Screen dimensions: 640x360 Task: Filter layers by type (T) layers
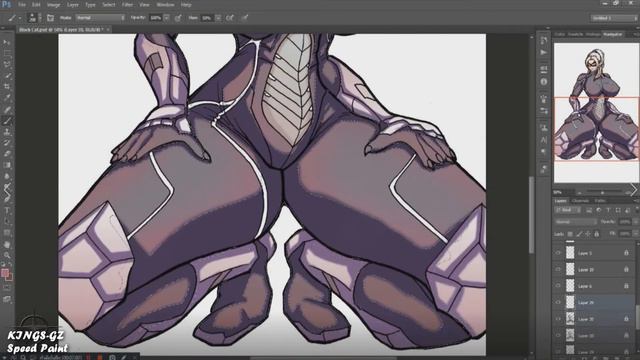tap(608, 210)
